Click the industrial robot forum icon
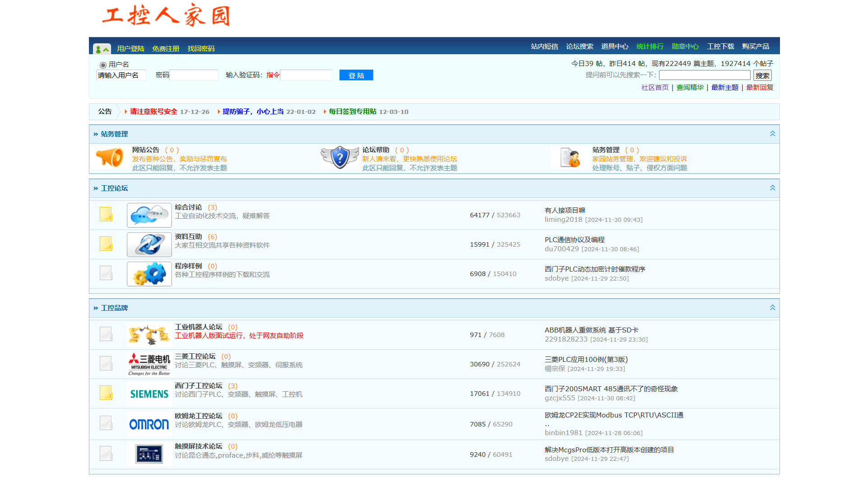 point(149,335)
